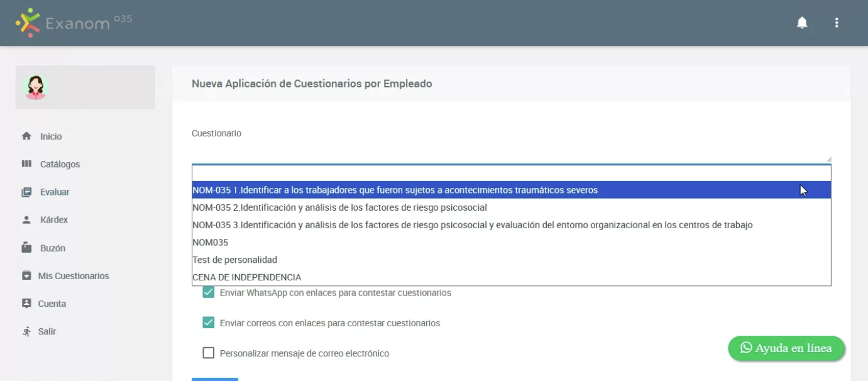Click the Catálogos columns icon
This screenshot has height=381, width=868.
[26, 164]
